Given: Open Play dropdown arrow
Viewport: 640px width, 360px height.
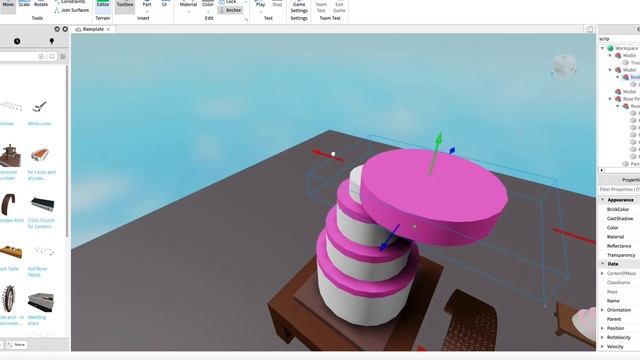Looking at the screenshot, I should click(x=260, y=11).
